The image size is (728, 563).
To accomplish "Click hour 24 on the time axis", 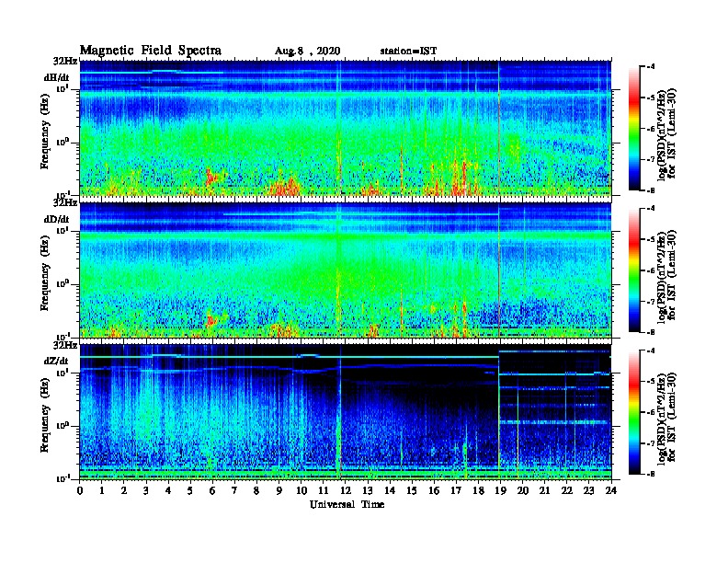I will pos(611,491).
